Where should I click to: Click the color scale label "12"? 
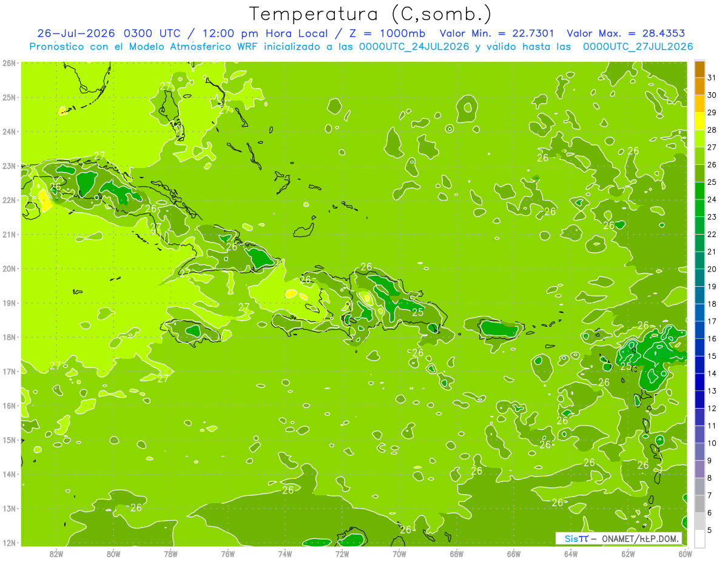point(712,408)
